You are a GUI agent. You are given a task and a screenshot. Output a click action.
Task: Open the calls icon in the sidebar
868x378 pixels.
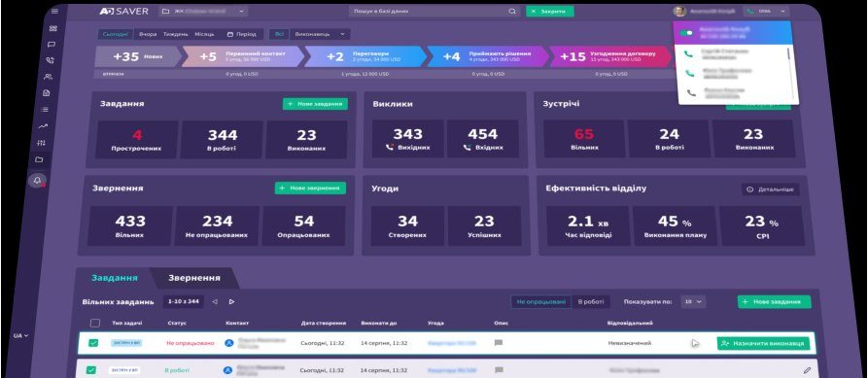pyautogui.click(x=51, y=60)
